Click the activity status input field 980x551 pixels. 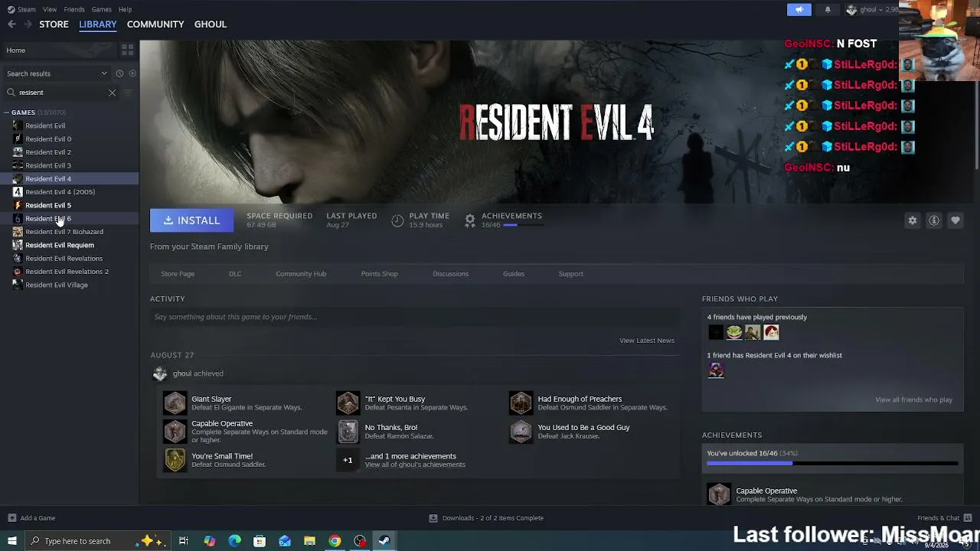point(414,317)
